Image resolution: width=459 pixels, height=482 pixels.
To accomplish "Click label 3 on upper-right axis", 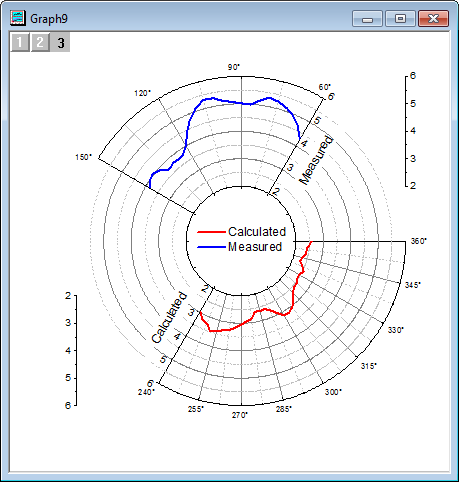I will [x=413, y=158].
